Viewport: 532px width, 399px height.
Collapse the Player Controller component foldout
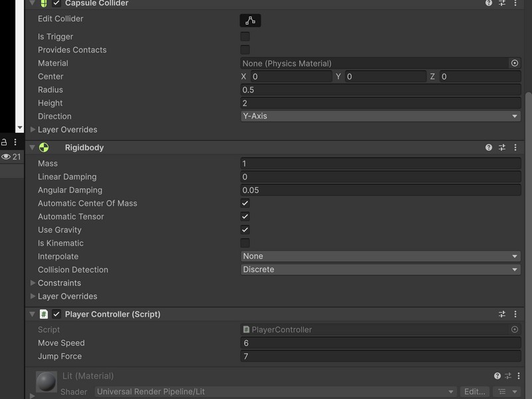32,314
